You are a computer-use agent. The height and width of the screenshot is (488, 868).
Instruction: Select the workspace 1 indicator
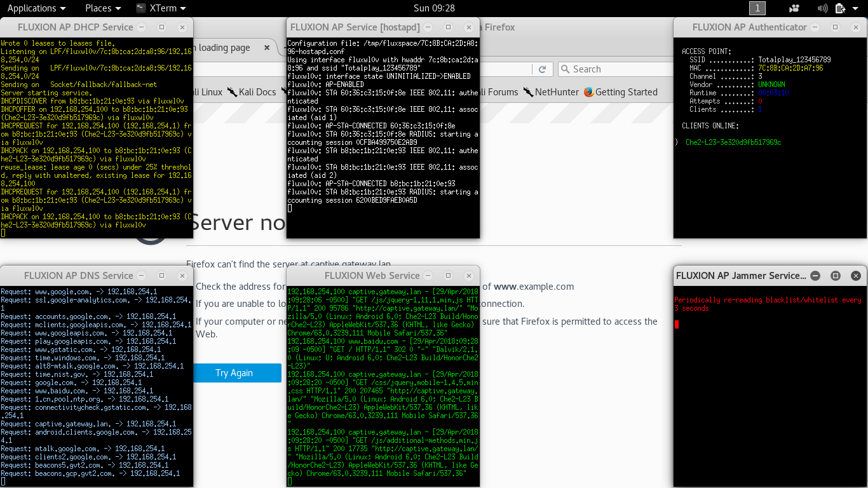[x=757, y=8]
